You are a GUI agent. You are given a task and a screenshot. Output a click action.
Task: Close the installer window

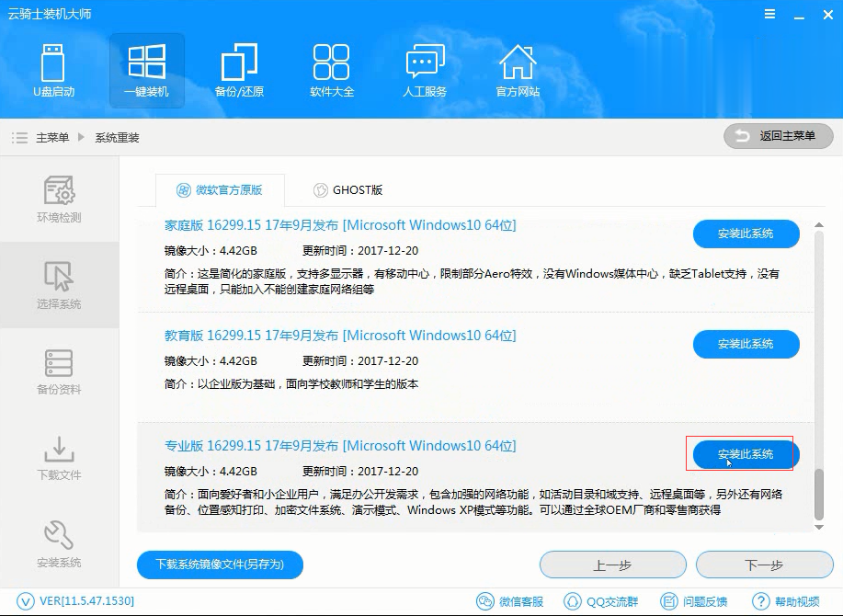point(828,15)
